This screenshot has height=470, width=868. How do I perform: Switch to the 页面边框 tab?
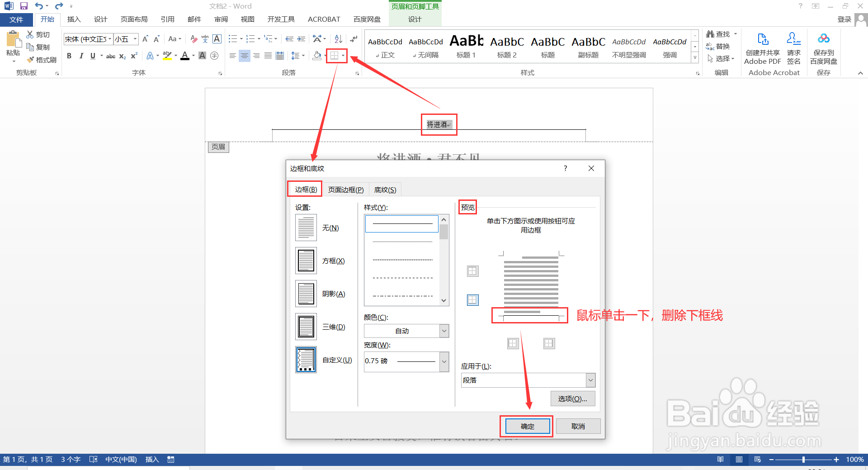click(346, 190)
